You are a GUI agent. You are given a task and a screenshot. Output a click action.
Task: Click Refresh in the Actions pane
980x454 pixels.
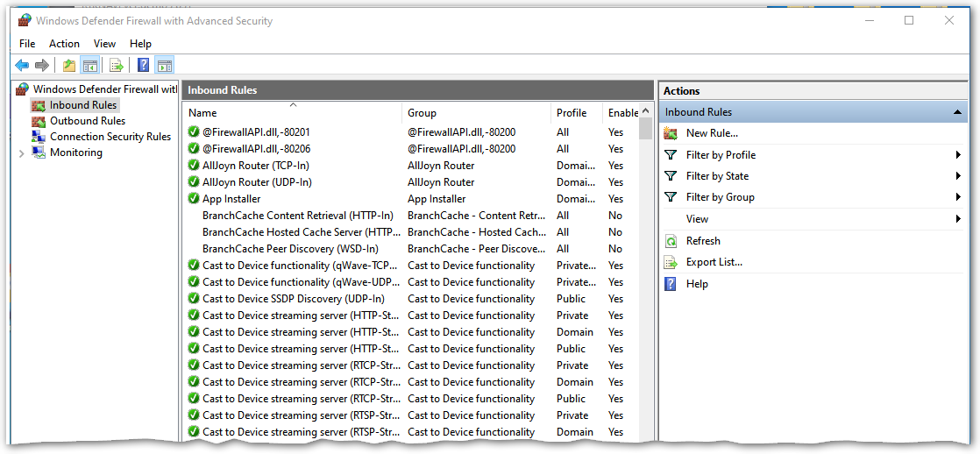(703, 241)
